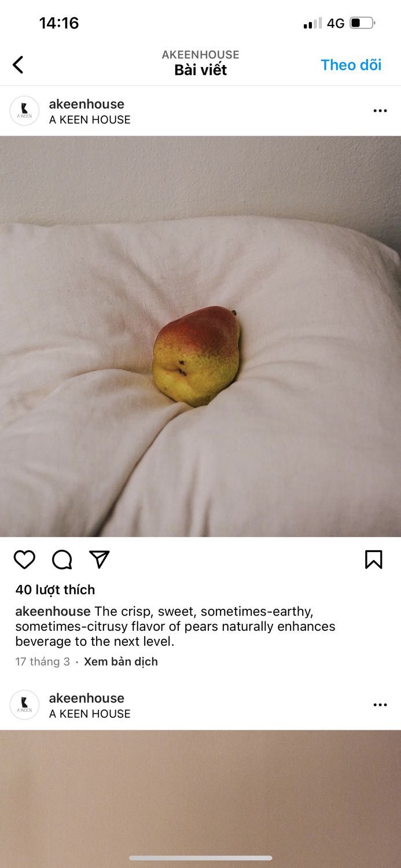
Task: Tap the A KEEN HOUSE location label on first post
Action: click(90, 120)
